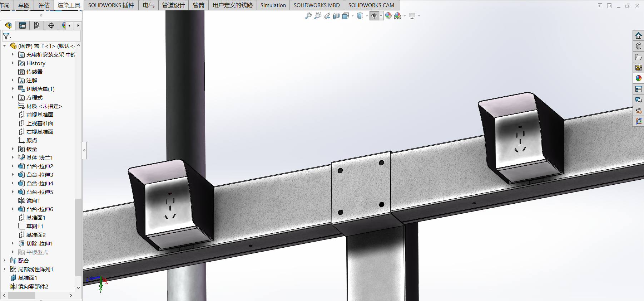Viewport: 644px width, 301px height.
Task: Expand the 切割清单(1) node arrow
Action: pyautogui.click(x=13, y=89)
